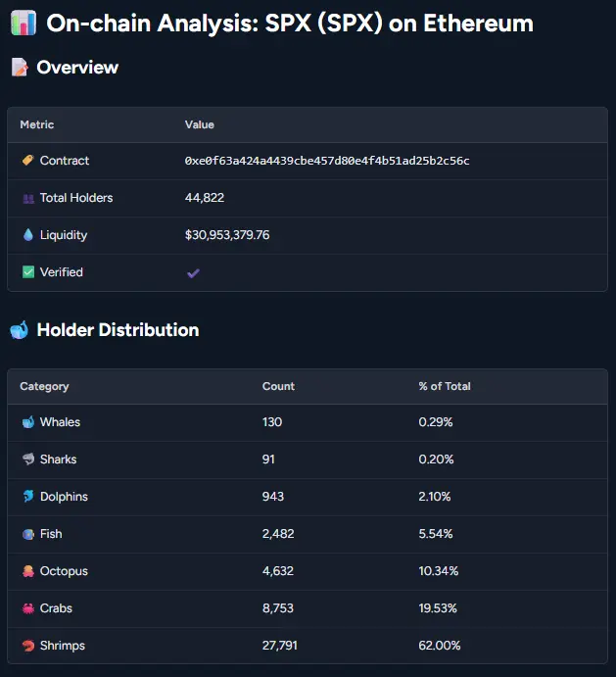This screenshot has height=677, width=616.
Task: Click the whale icon next to Holder Distribution
Action: pos(20,330)
